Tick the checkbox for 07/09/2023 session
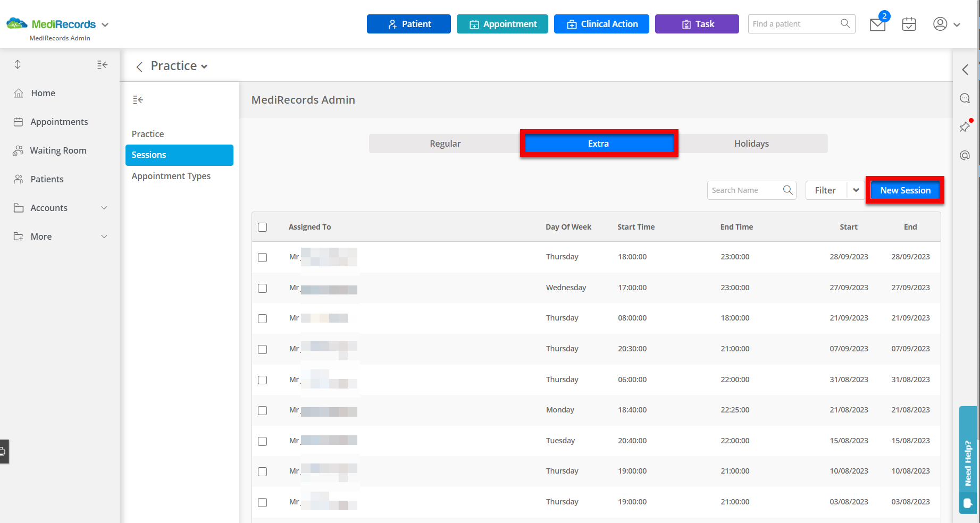 pyautogui.click(x=263, y=349)
